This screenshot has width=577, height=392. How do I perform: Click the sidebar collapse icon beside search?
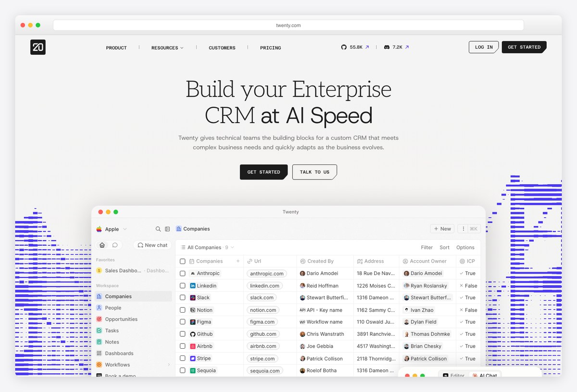click(167, 229)
